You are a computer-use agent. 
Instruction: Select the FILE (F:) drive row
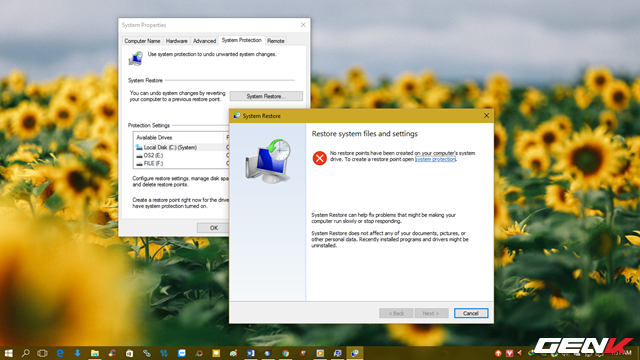tap(182, 163)
